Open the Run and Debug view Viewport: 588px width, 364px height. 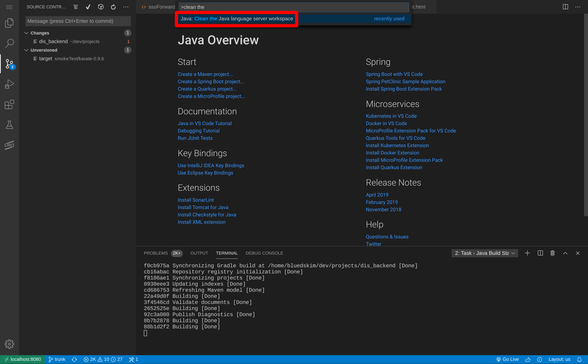pos(9,84)
